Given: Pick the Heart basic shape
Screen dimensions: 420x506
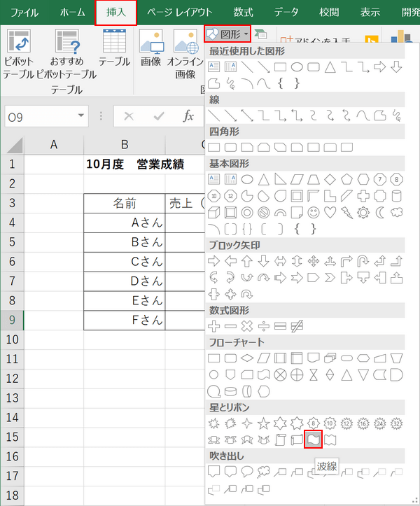Looking at the screenshot, I should (330, 212).
